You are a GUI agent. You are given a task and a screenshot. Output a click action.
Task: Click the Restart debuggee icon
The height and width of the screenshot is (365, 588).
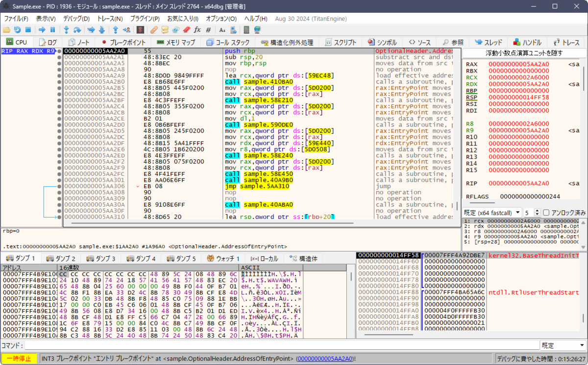(x=17, y=30)
